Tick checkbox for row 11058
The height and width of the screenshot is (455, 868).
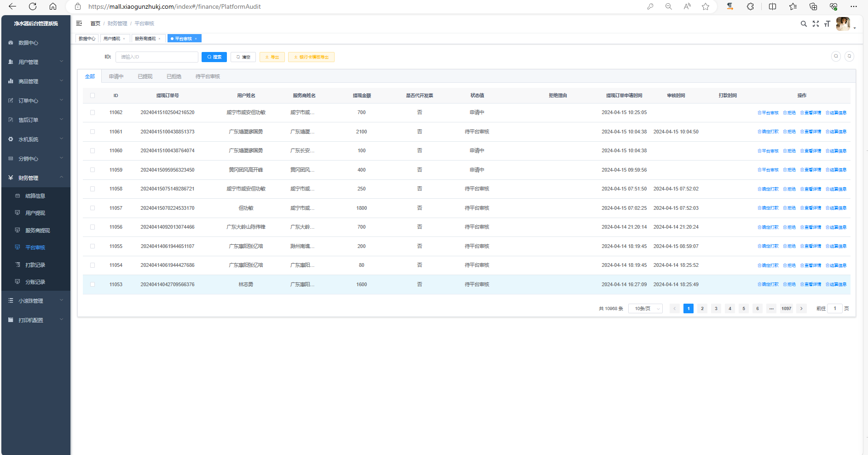93,189
